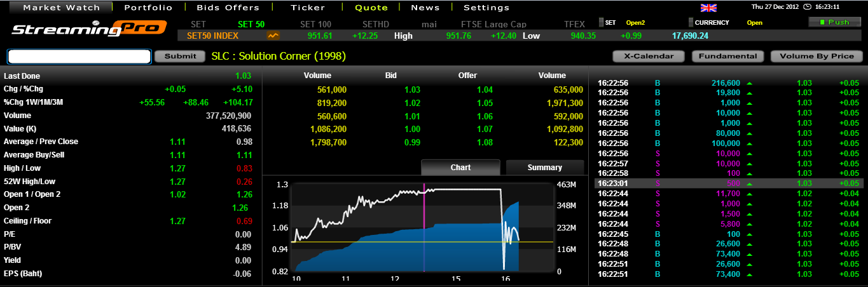Image resolution: width=868 pixels, height=287 pixels.
Task: Select the SET 100 index tab
Action: coord(315,24)
